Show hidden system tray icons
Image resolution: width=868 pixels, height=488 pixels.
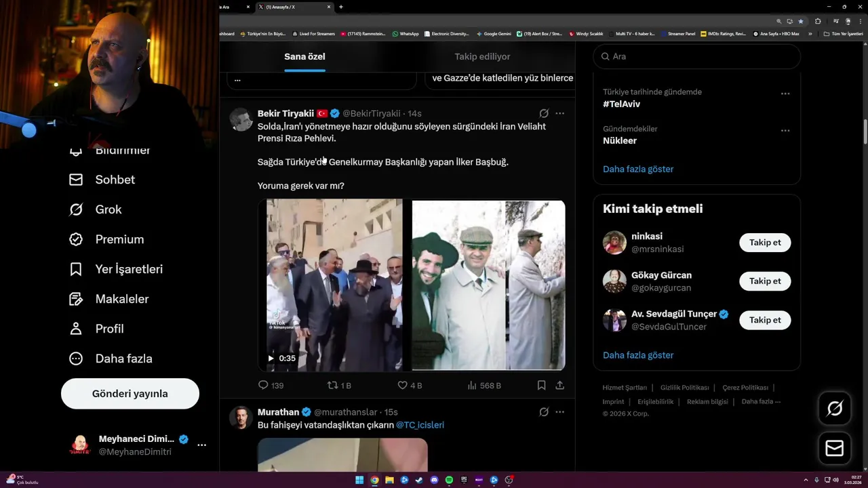tap(806, 480)
